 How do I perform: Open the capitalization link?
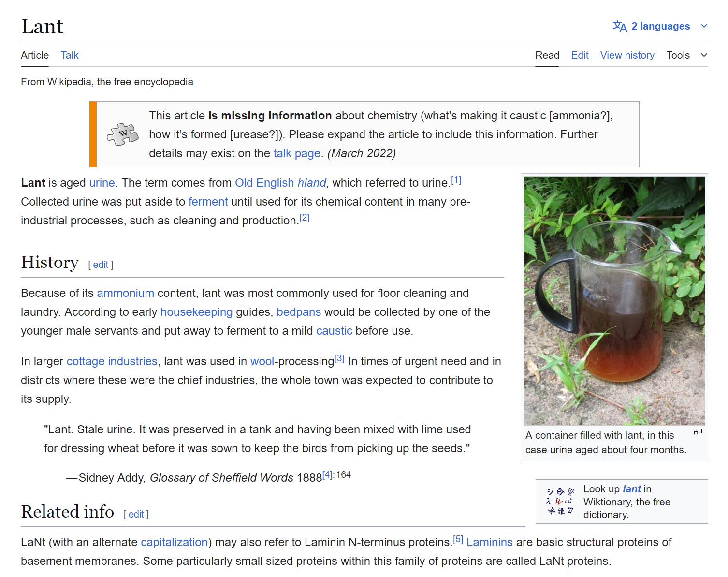point(174,542)
